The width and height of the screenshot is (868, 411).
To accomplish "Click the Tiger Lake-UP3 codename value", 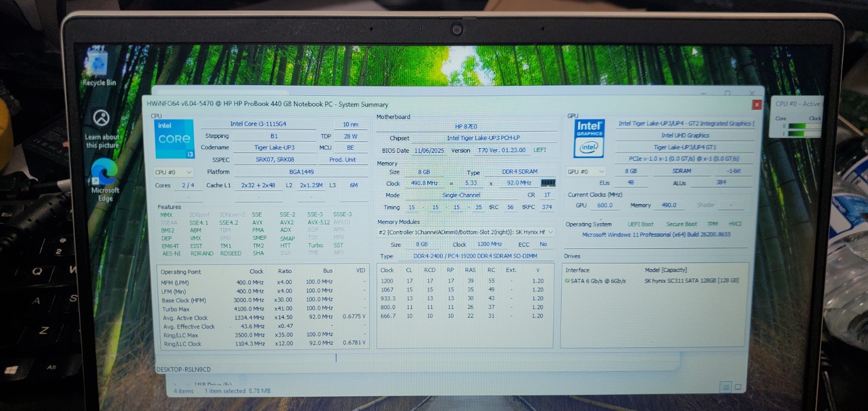I will (x=275, y=148).
